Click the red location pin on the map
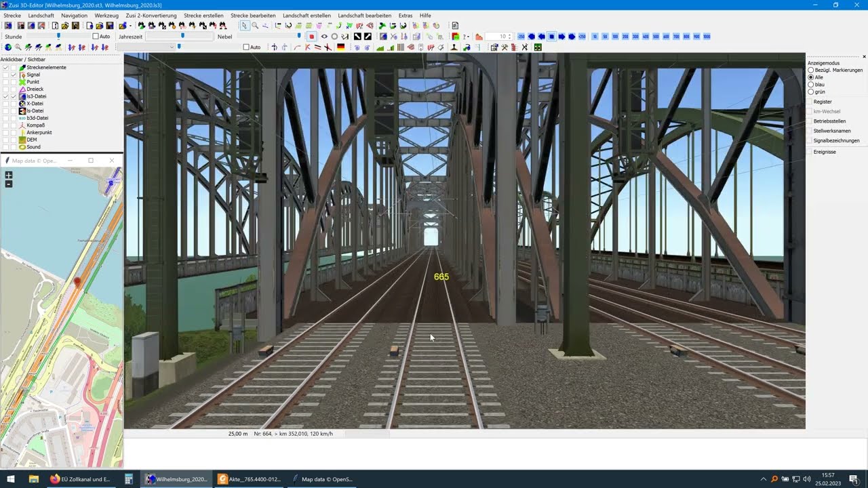The width and height of the screenshot is (868, 488). pyautogui.click(x=77, y=281)
